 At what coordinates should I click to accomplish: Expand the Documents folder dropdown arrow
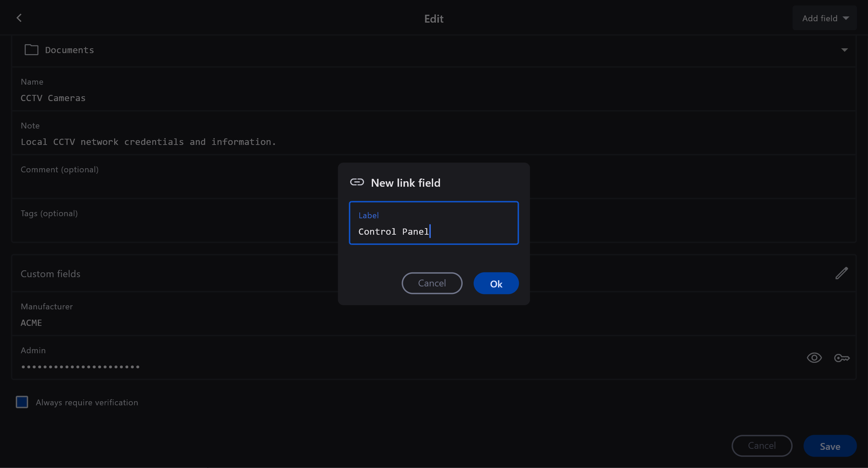pos(844,50)
